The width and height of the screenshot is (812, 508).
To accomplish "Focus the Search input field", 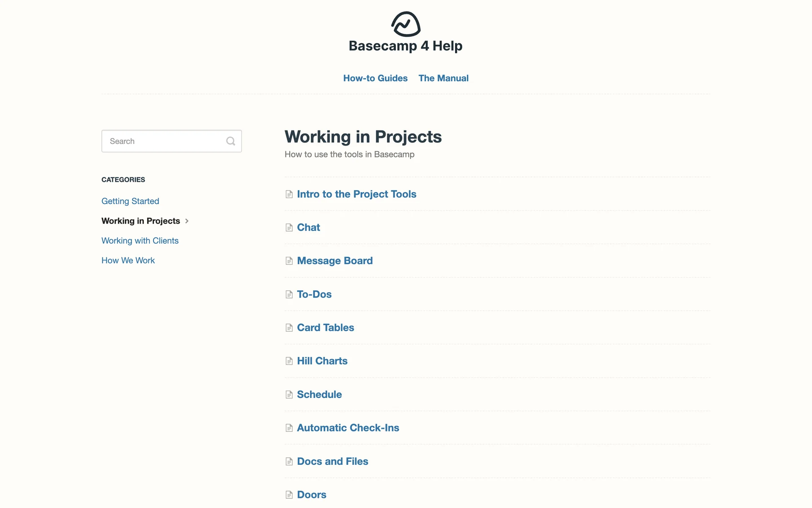I will (165, 141).
